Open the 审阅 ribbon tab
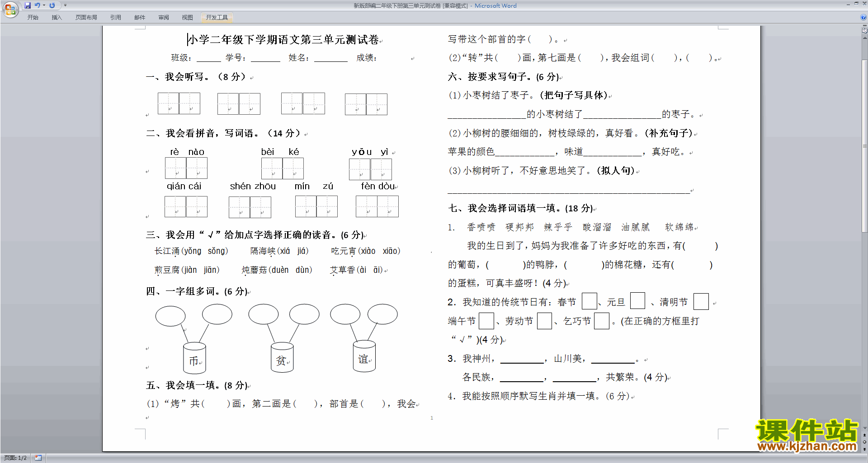The image size is (868, 463). [x=164, y=18]
